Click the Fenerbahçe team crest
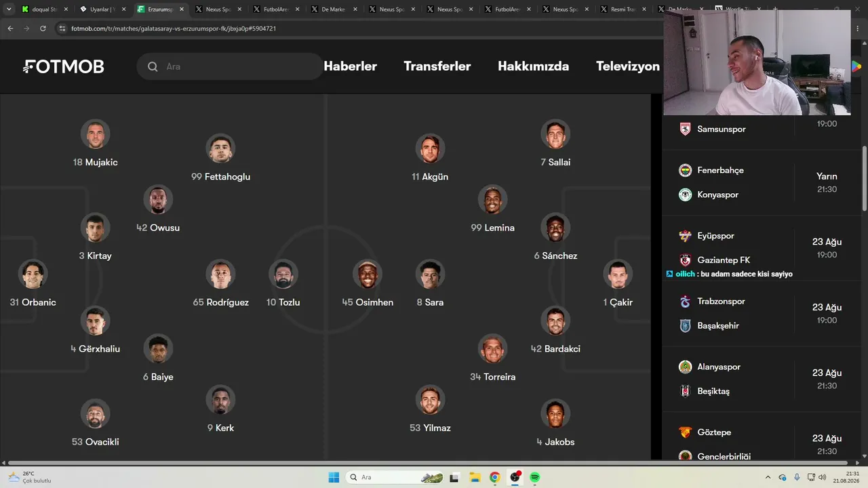This screenshot has height=488, width=868. click(x=685, y=170)
